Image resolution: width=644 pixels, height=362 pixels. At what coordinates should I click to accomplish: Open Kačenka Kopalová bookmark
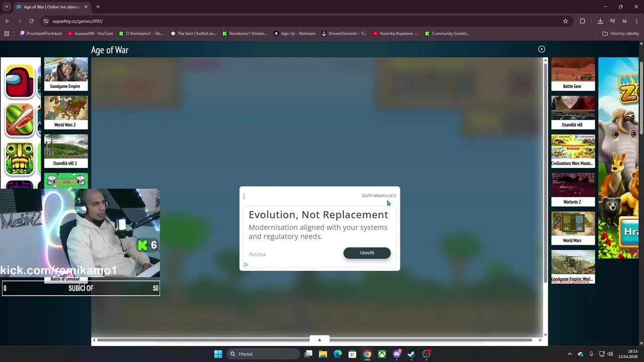tap(395, 34)
